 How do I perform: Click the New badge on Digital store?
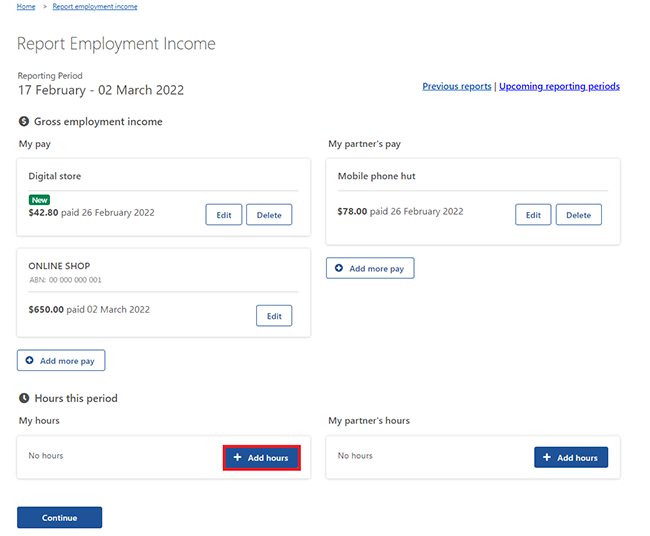pos(39,200)
